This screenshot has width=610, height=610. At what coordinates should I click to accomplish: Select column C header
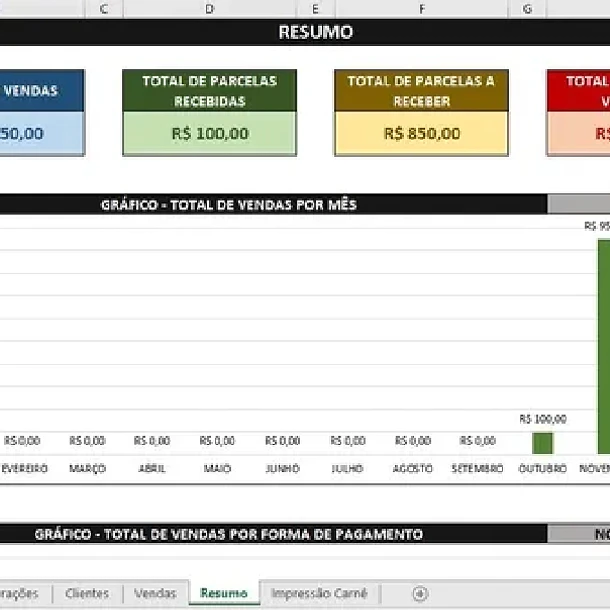tap(104, 9)
